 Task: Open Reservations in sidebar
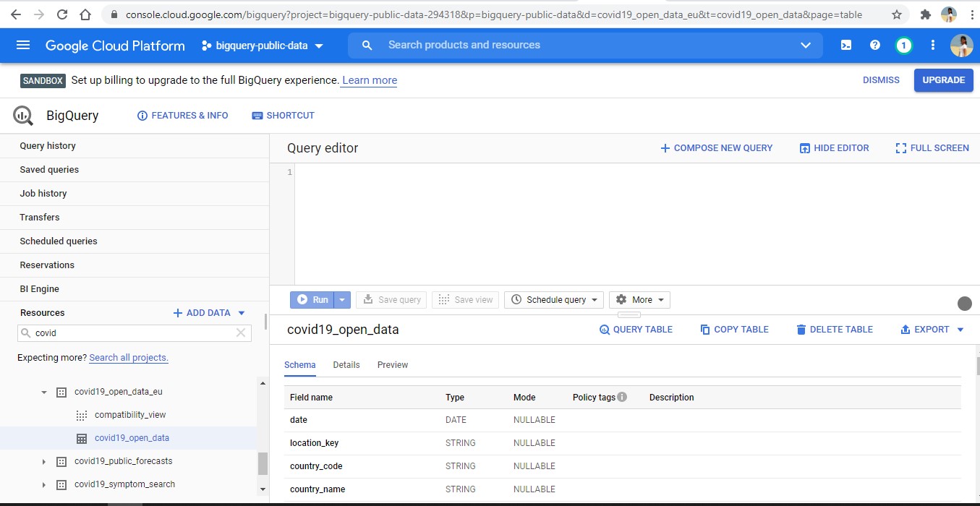pyautogui.click(x=47, y=265)
